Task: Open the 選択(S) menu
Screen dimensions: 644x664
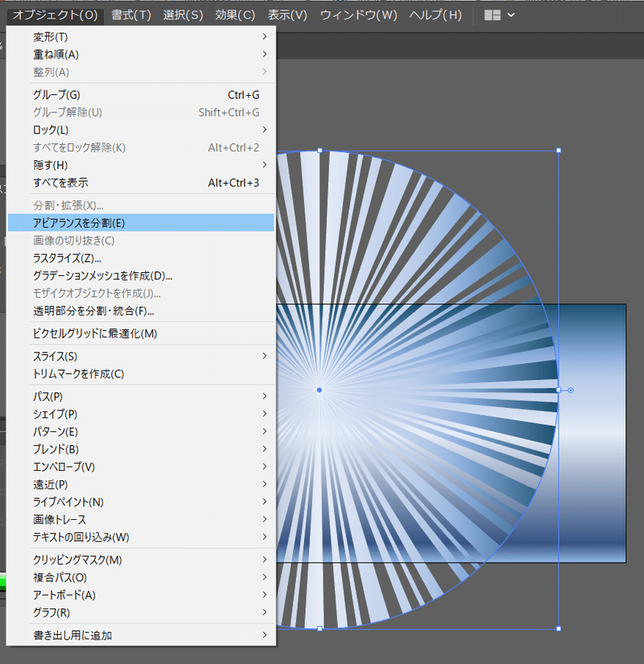Action: click(x=183, y=15)
